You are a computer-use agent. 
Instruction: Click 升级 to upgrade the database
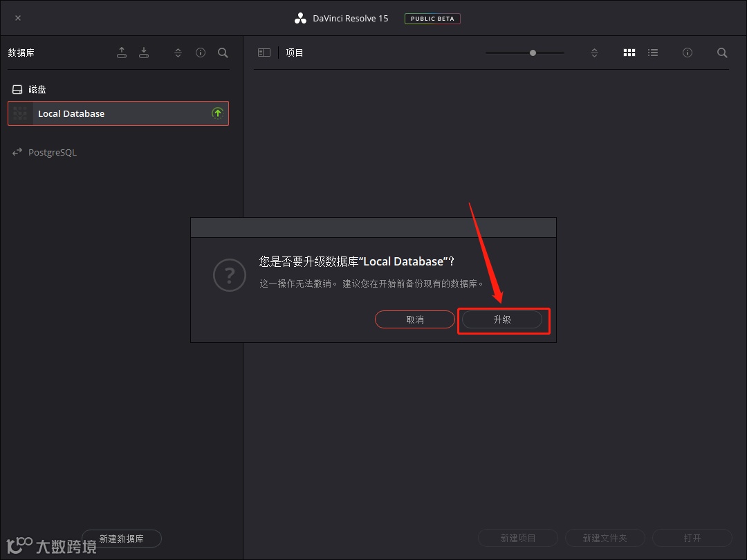click(x=502, y=319)
